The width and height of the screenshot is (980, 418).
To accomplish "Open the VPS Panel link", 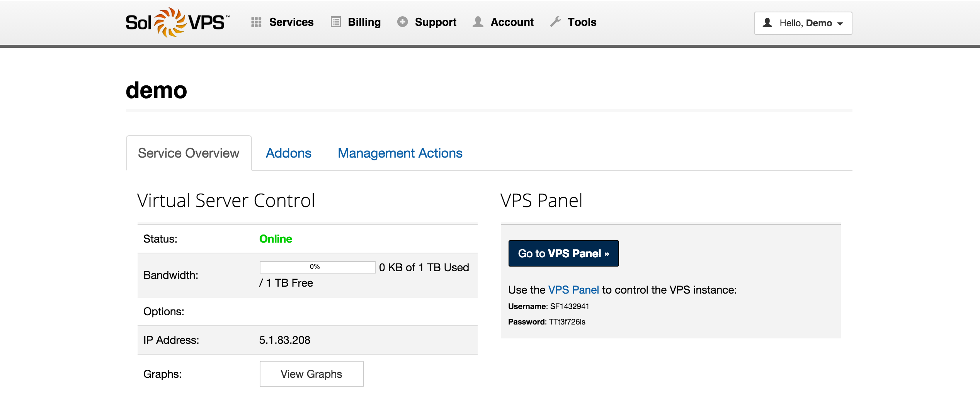I will click(x=573, y=290).
